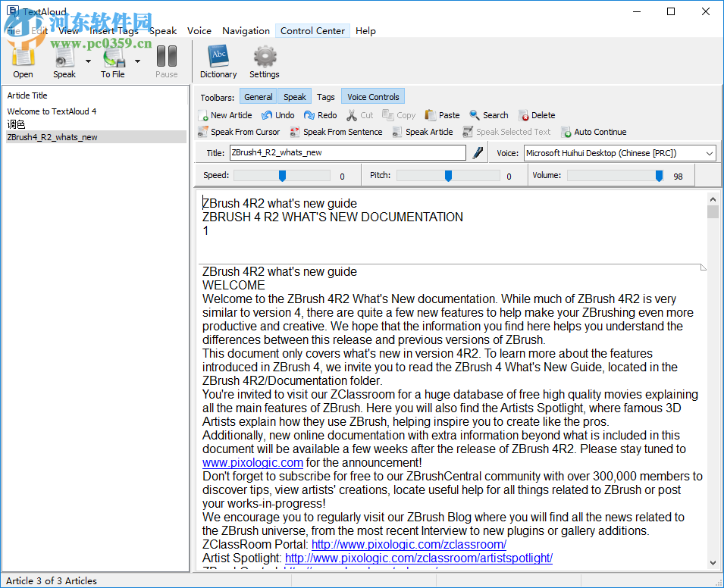Visit the www.pixologic.com link
This screenshot has width=724, height=588.
pos(252,462)
